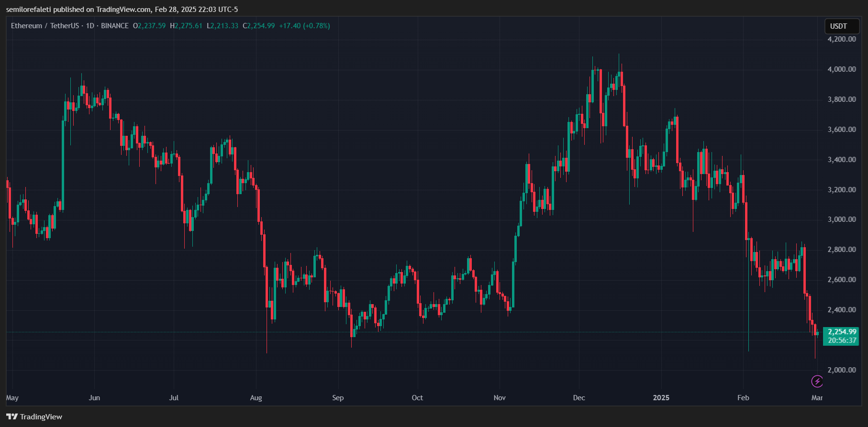
Task: Click the 3,200.00 price axis label
Action: click(x=842, y=190)
